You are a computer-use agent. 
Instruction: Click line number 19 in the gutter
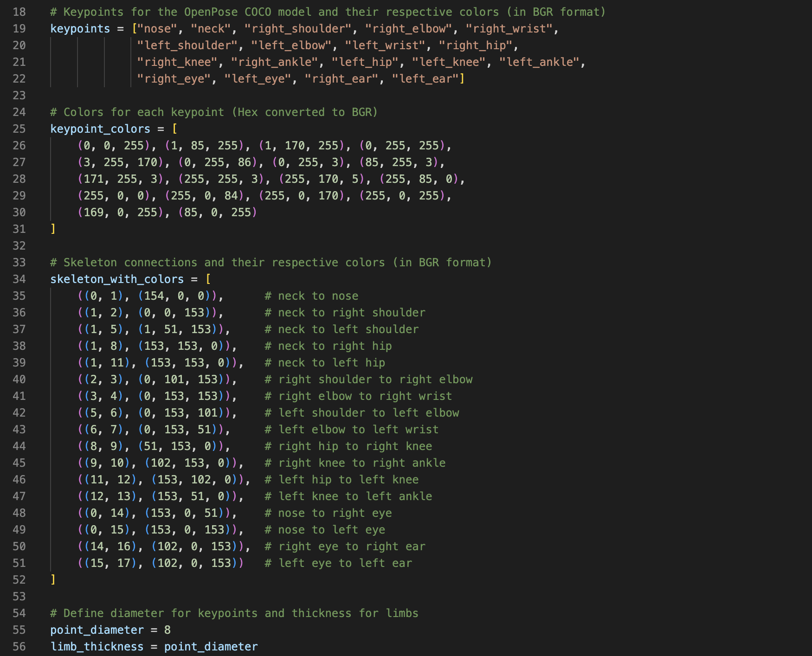(19, 29)
